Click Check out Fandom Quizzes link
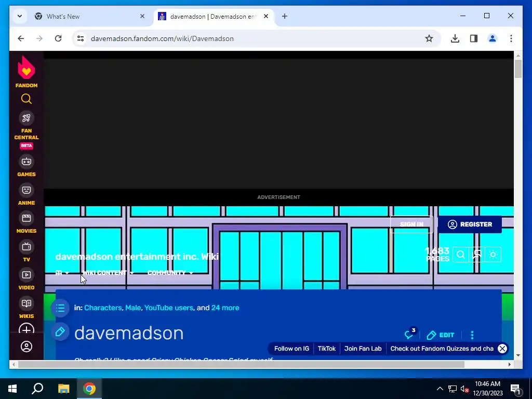 pos(442,349)
